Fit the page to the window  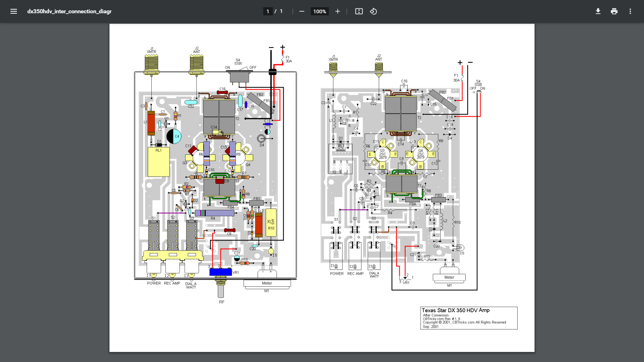pyautogui.click(x=358, y=11)
